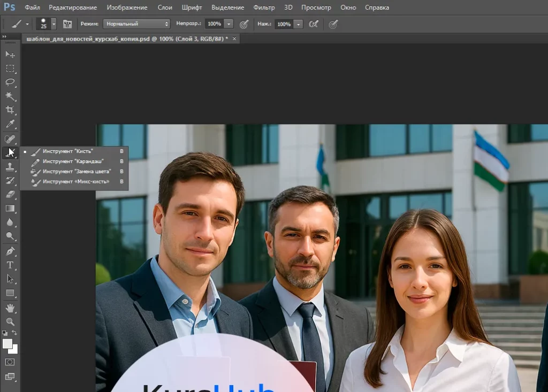Select the Lasso tool
Screen dimensions: 548x392
tap(10, 82)
